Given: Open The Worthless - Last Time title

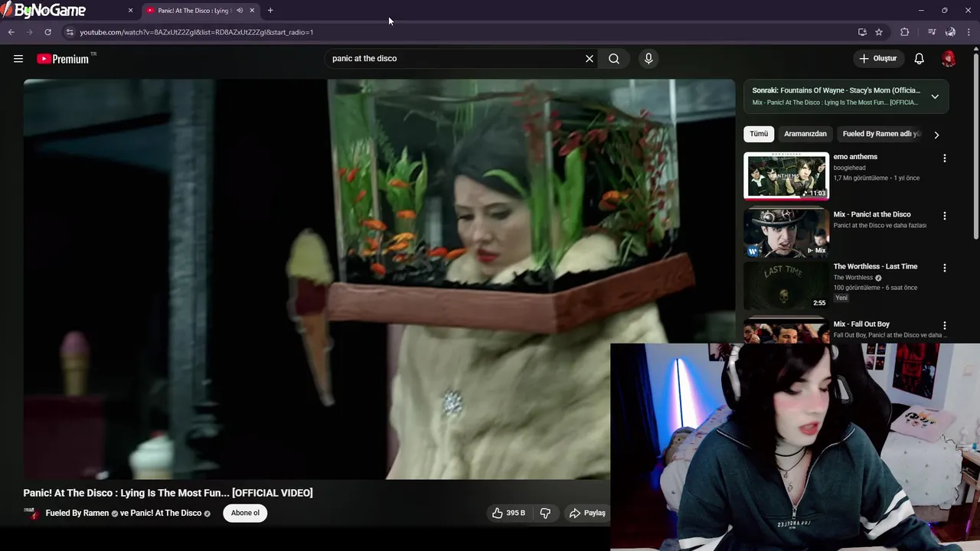Looking at the screenshot, I should pos(875,266).
